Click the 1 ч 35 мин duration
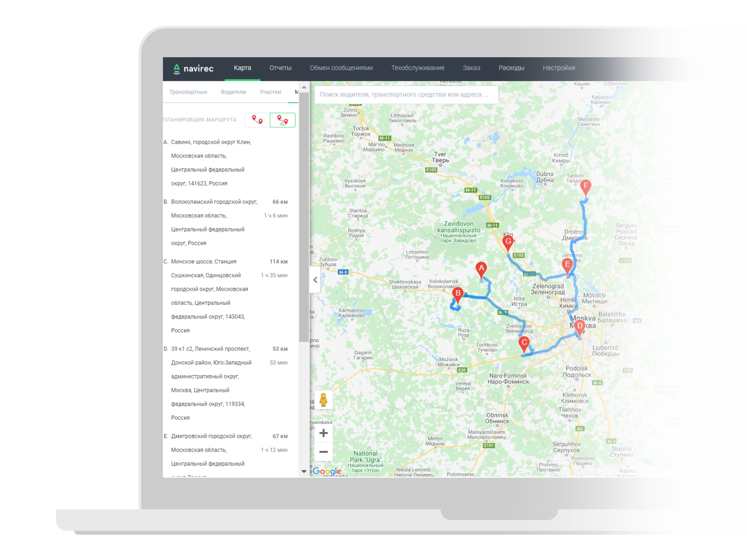747x560 pixels. pos(274,276)
